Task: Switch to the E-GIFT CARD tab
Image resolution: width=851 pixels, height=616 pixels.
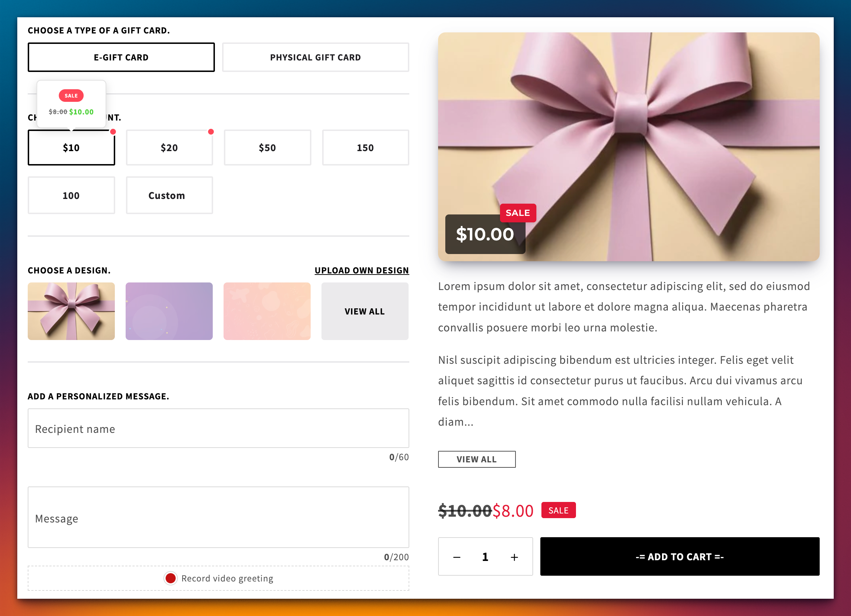Action: (x=121, y=57)
